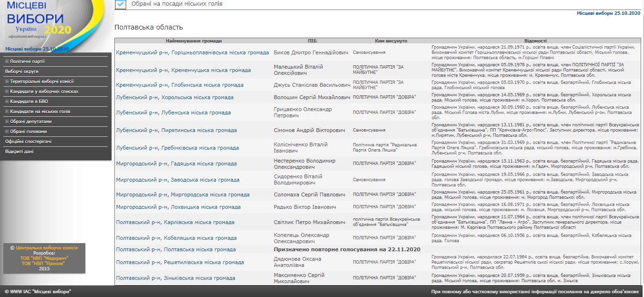This screenshot has width=644, height=297.
Task: Visit the ТОВ "НВП "Проком" developer link
Action: [x=42, y=263]
